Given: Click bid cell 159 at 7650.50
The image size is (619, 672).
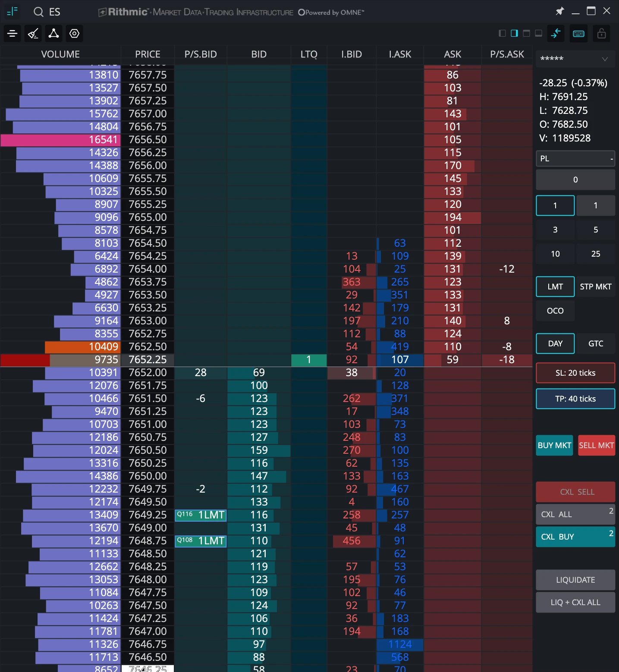Looking at the screenshot, I should pyautogui.click(x=259, y=450).
